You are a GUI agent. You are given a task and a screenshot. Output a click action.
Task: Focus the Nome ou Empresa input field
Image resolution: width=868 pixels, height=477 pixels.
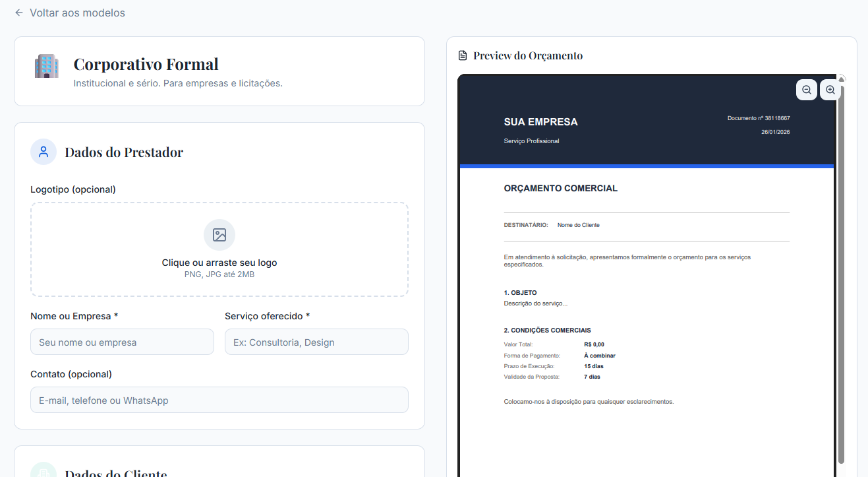point(122,342)
